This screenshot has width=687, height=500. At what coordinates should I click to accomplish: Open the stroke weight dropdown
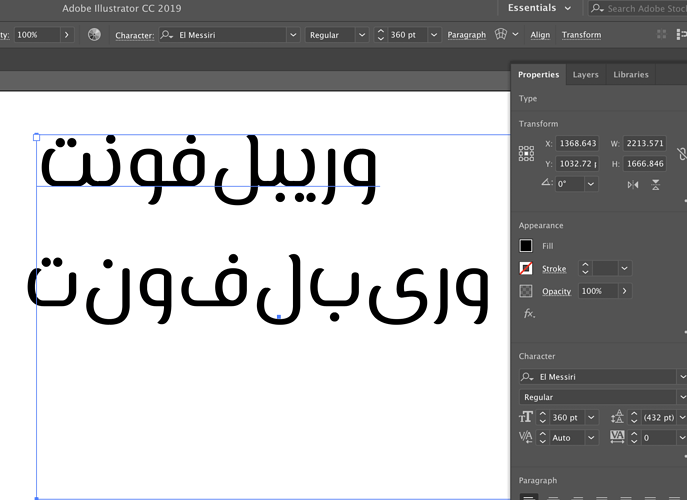pyautogui.click(x=624, y=268)
